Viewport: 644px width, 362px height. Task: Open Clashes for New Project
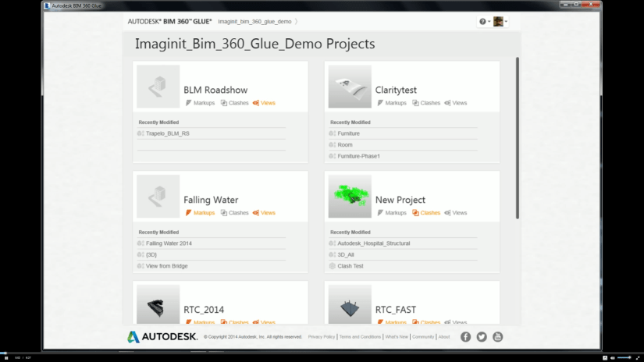(x=426, y=213)
